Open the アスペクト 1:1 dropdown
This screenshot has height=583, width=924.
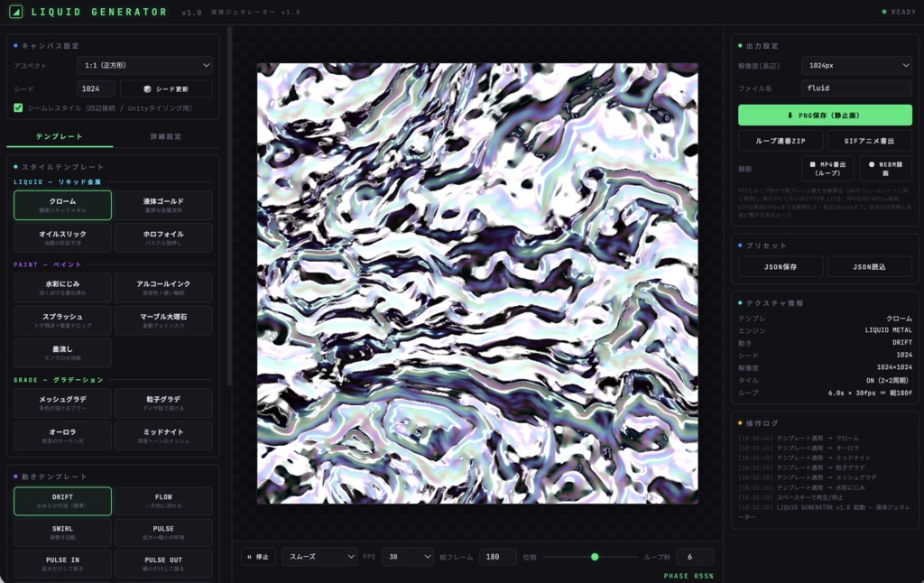145,66
